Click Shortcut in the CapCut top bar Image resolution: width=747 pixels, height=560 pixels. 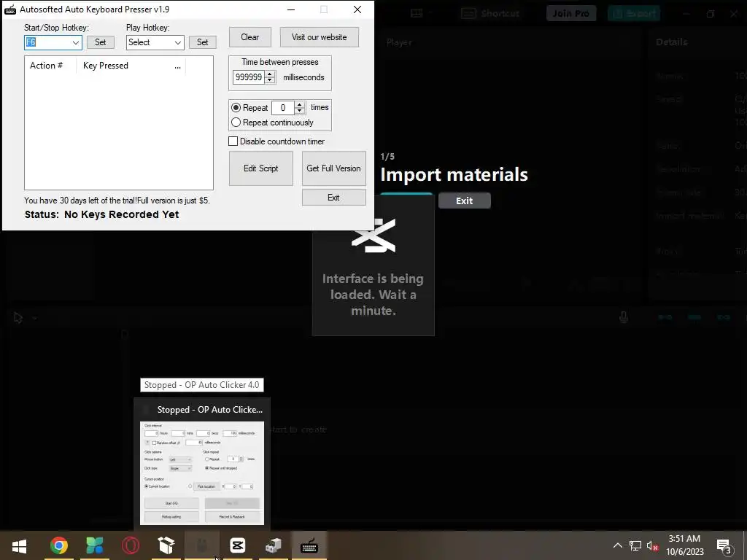[x=491, y=13]
